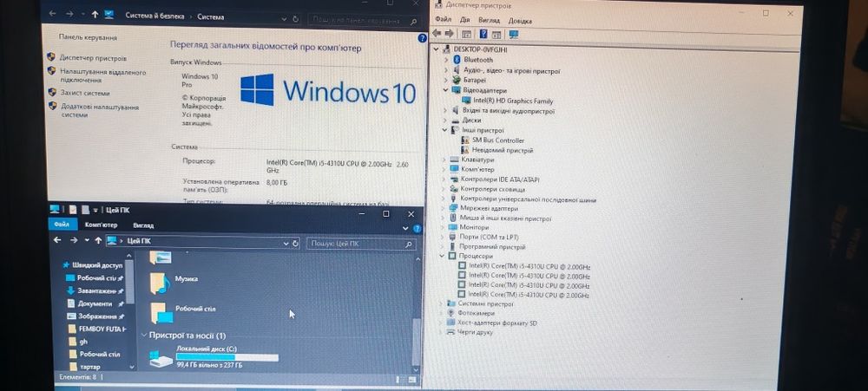
Task: Click the show/hide console tree toolbar icon
Action: click(467, 35)
